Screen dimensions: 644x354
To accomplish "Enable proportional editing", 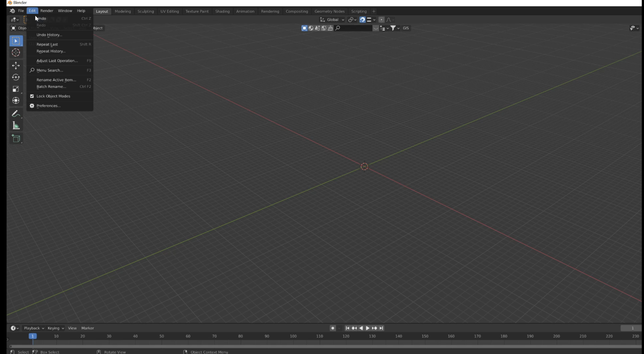I will 381,20.
